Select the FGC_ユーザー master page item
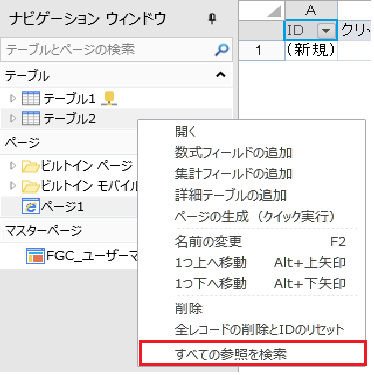 click(x=91, y=256)
